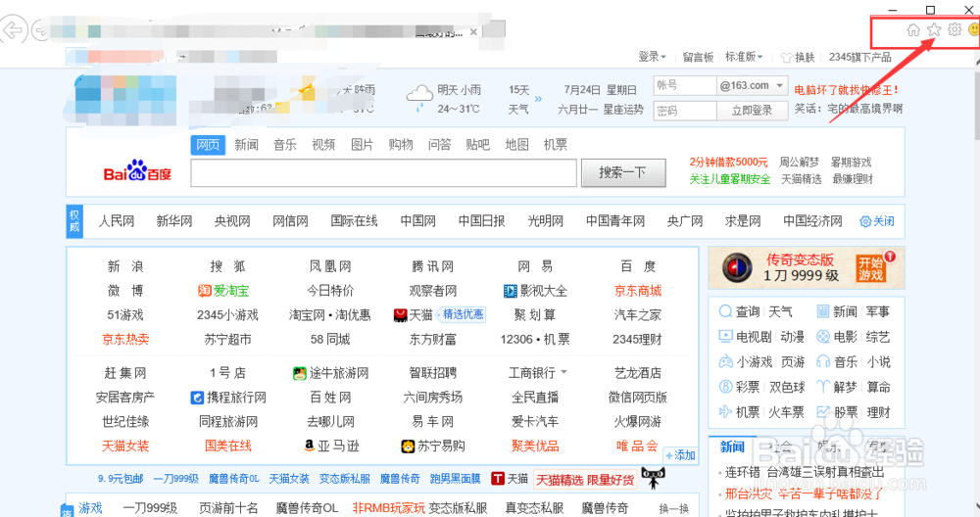Screen dimensions: 980x517
Task: Click the 换一换 refresh link
Action: point(674,509)
